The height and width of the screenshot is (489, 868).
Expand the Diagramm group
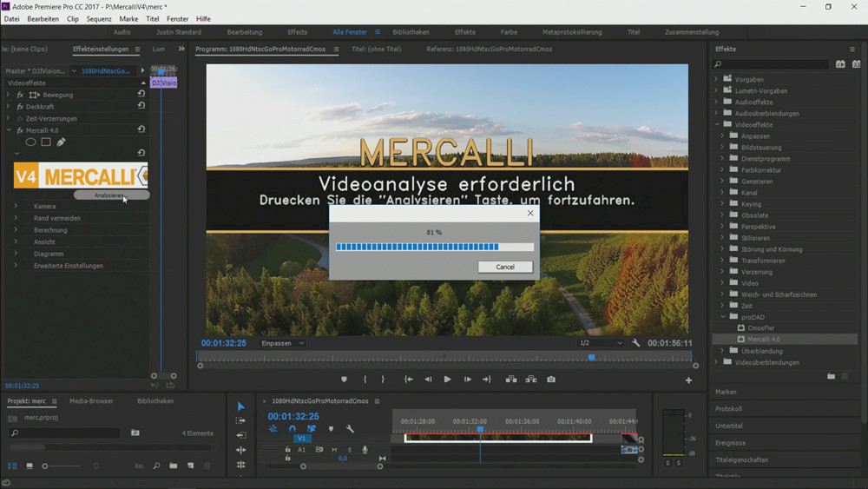click(16, 254)
